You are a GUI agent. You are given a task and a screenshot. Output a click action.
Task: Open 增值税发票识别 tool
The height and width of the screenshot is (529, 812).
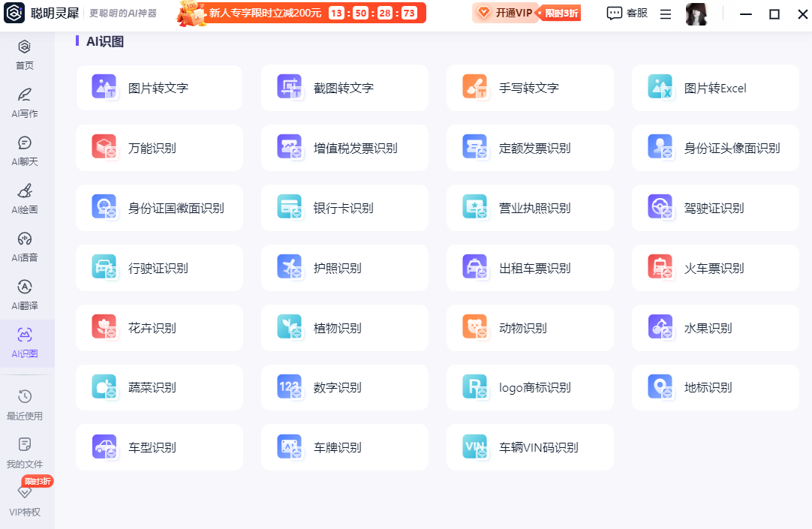click(x=344, y=148)
